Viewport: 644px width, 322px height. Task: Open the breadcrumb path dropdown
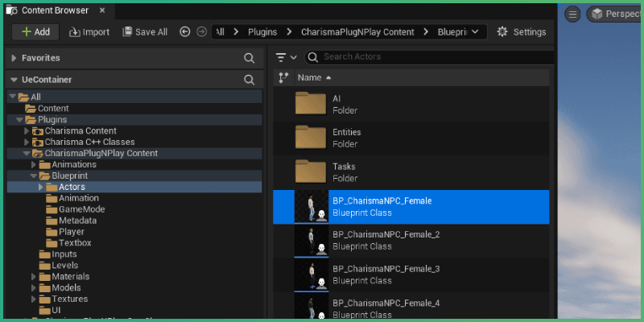tap(475, 31)
